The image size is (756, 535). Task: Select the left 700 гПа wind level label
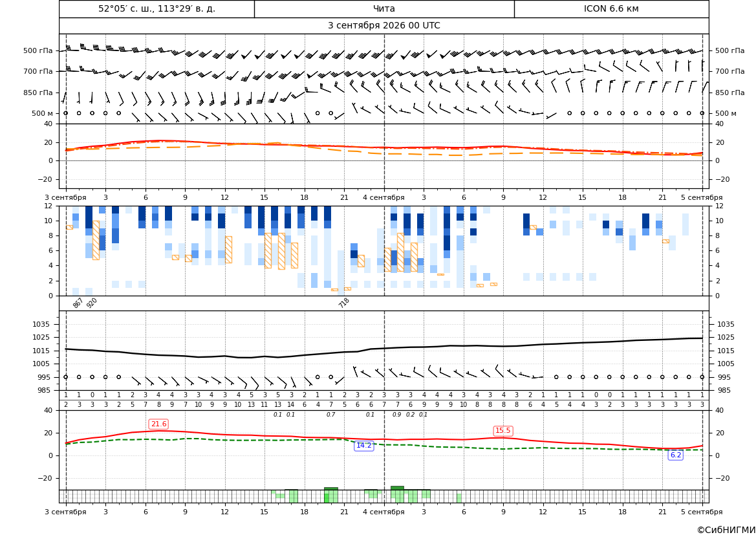point(38,71)
